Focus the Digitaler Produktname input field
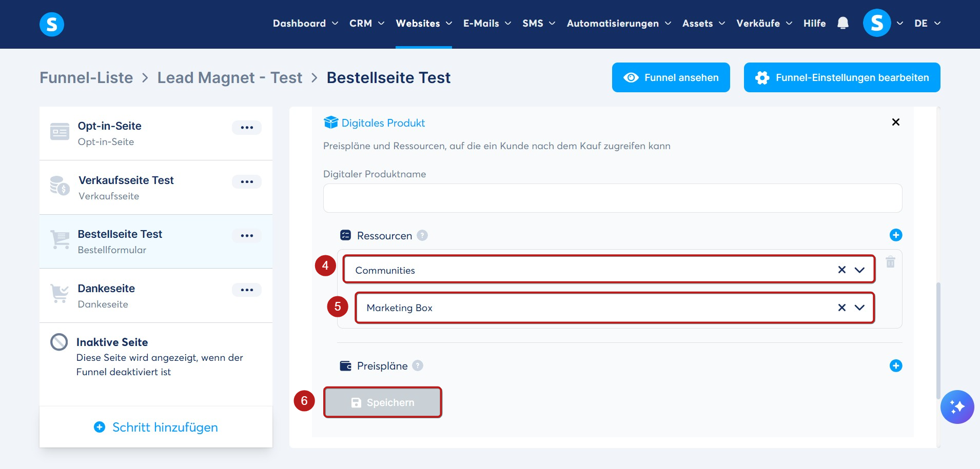The height and width of the screenshot is (469, 980). coord(612,198)
